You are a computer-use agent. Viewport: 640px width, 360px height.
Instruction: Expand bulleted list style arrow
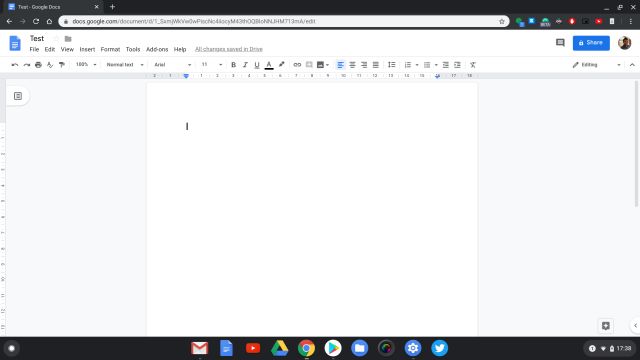436,65
